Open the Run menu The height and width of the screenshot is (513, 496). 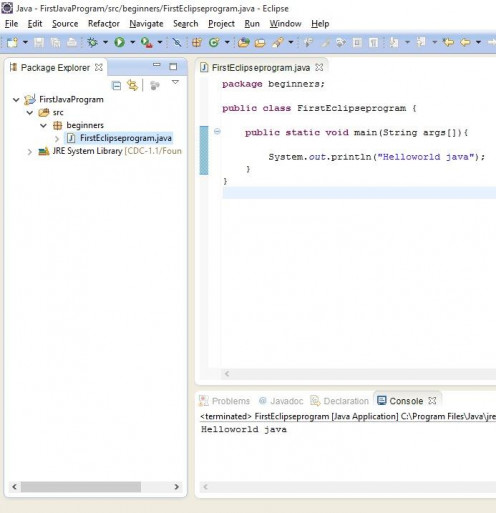pos(252,24)
